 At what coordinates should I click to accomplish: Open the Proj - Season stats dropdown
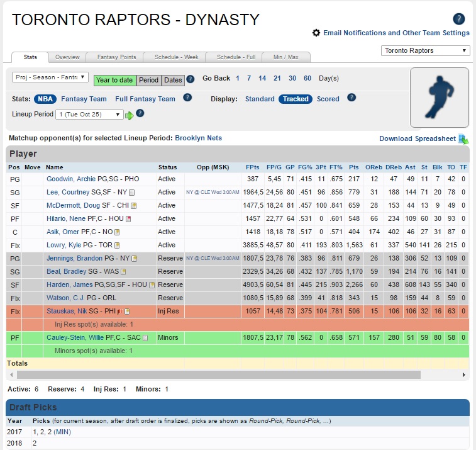50,77
